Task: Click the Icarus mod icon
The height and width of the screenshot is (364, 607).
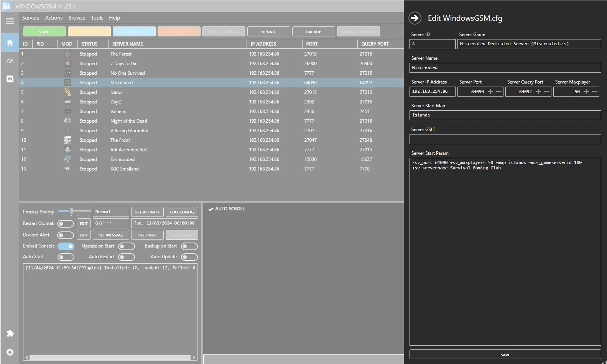Action: 67,92
